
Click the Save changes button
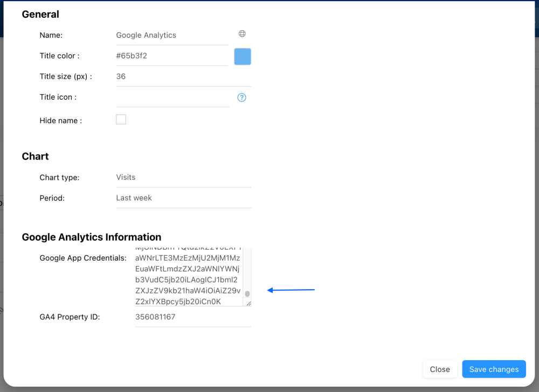click(494, 369)
